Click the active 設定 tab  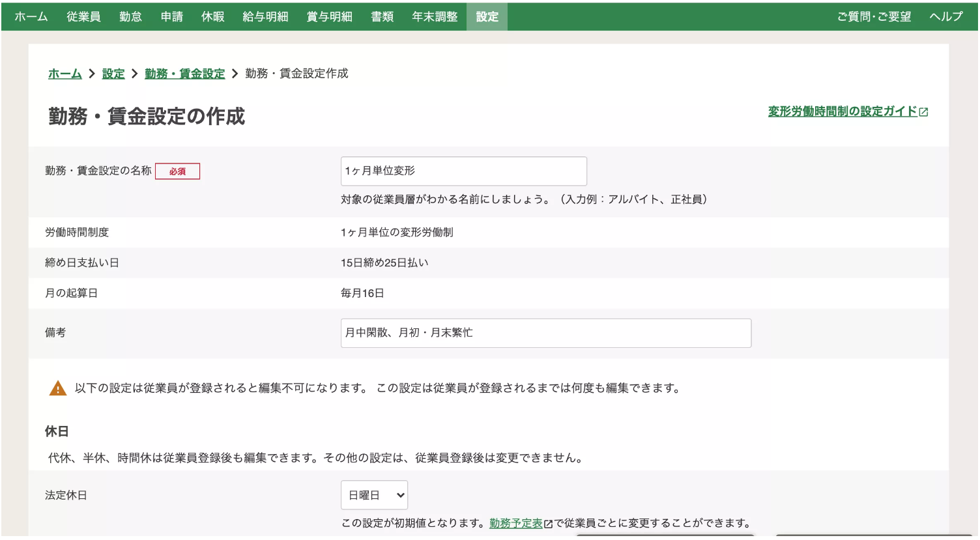(487, 16)
